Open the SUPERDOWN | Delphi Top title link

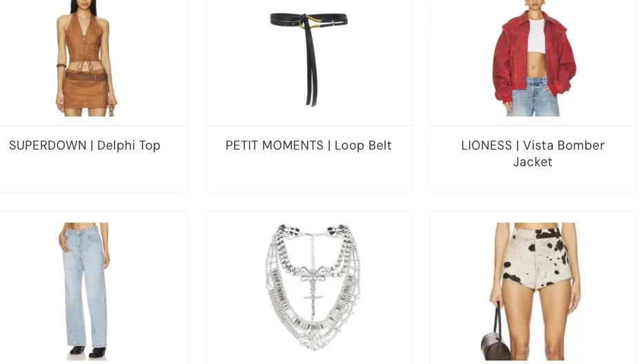pos(85,145)
